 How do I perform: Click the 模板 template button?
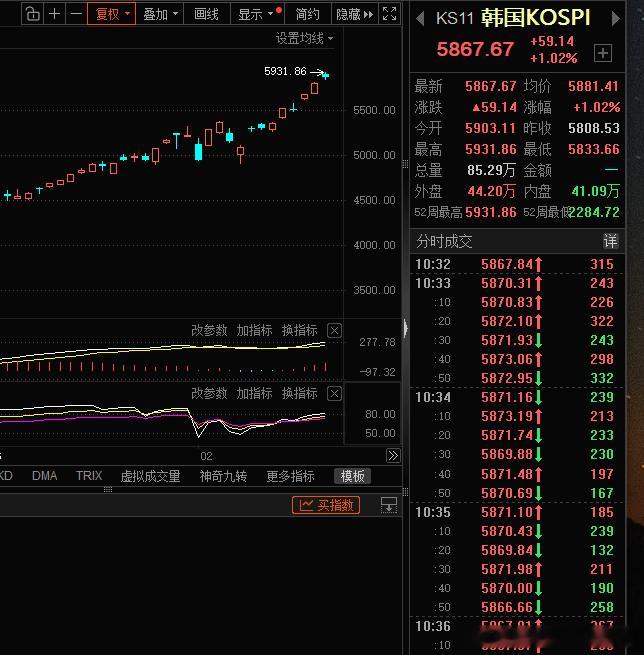coord(352,476)
